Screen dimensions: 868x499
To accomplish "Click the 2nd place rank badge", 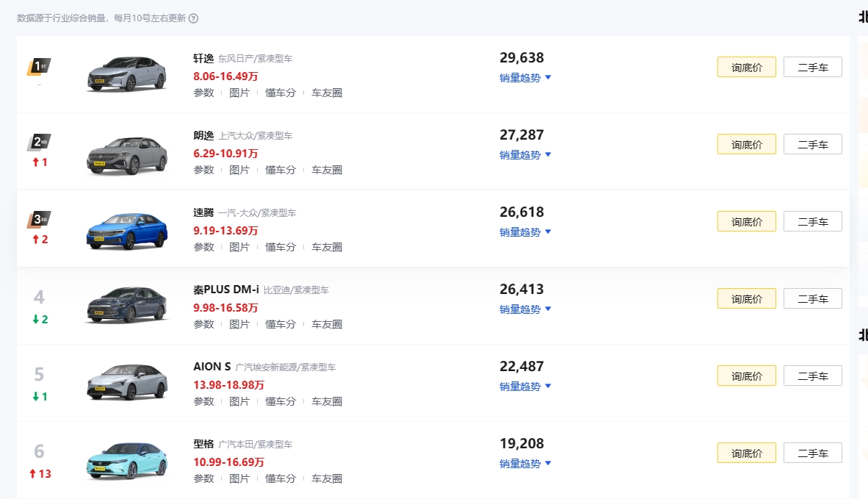I will pyautogui.click(x=38, y=142).
